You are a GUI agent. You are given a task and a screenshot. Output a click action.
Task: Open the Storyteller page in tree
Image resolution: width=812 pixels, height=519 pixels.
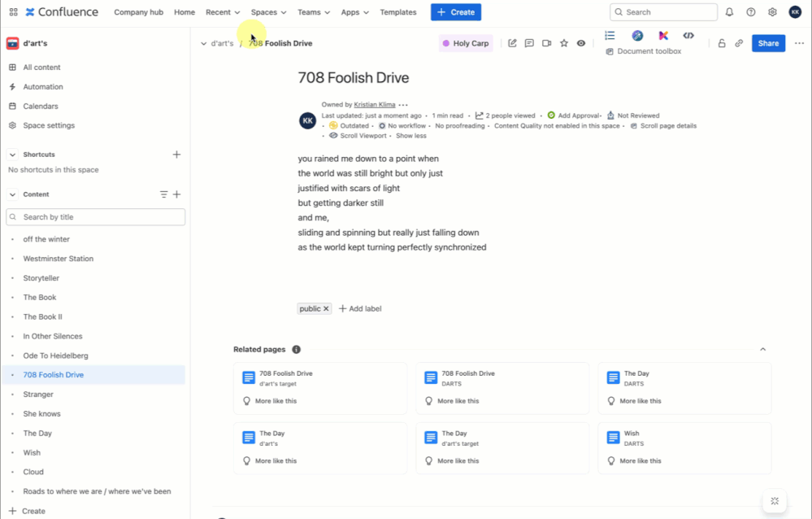point(41,278)
